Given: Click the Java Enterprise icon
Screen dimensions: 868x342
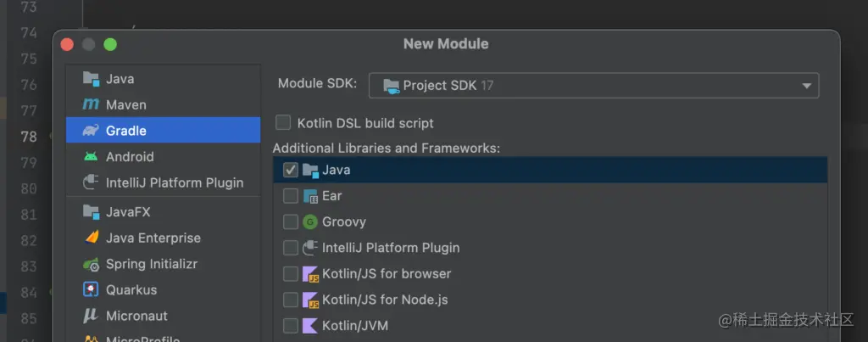Looking at the screenshot, I should [91, 238].
